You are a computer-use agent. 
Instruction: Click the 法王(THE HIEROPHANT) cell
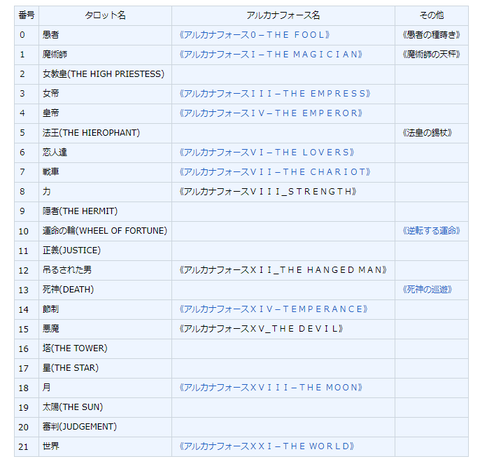pos(105,133)
